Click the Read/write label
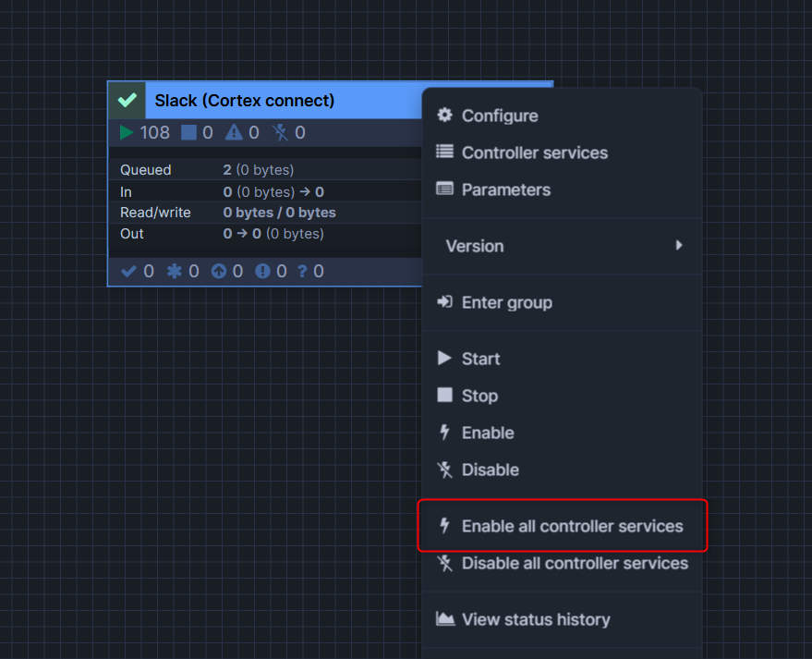This screenshot has width=812, height=659. [155, 213]
